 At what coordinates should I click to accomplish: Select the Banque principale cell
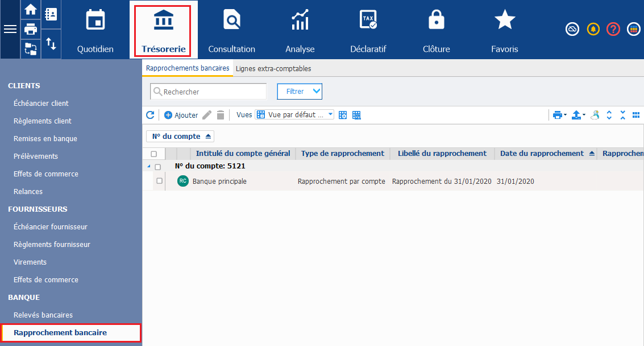tap(219, 182)
